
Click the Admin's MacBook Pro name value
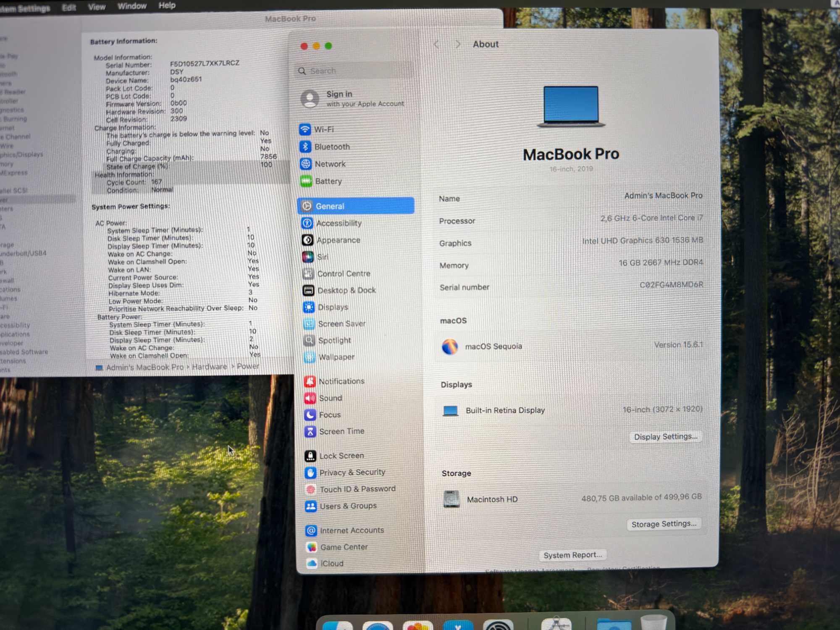point(663,196)
